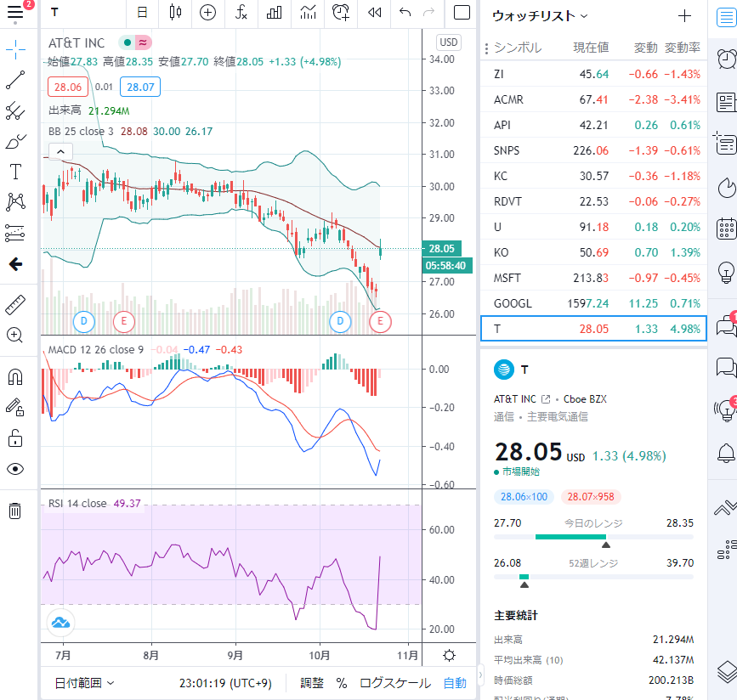737x700 pixels.
Task: Click the 52週レンジ range bar
Action: 593,577
